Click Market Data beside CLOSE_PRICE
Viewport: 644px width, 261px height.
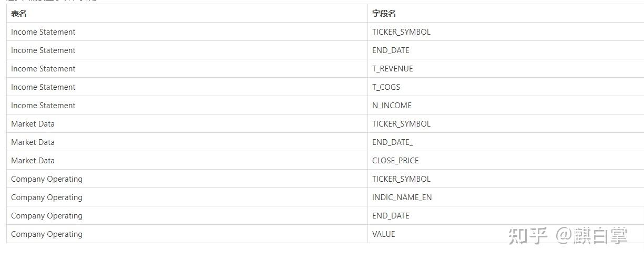point(33,161)
